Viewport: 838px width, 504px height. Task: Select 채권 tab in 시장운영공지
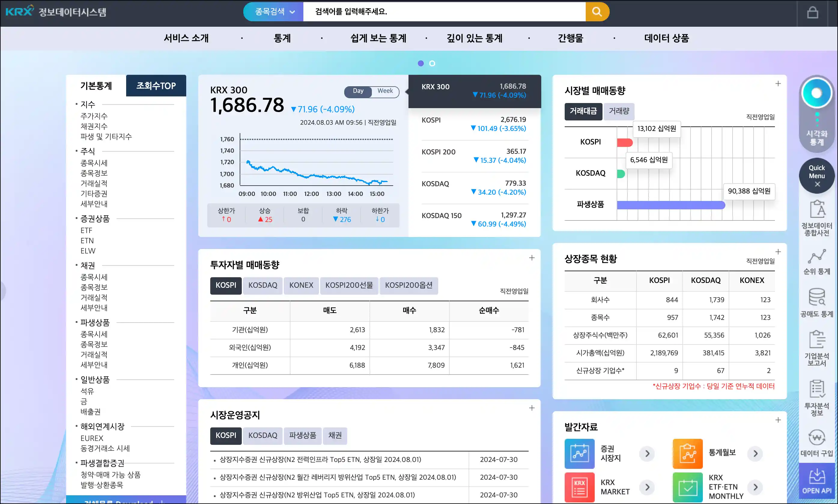335,436
